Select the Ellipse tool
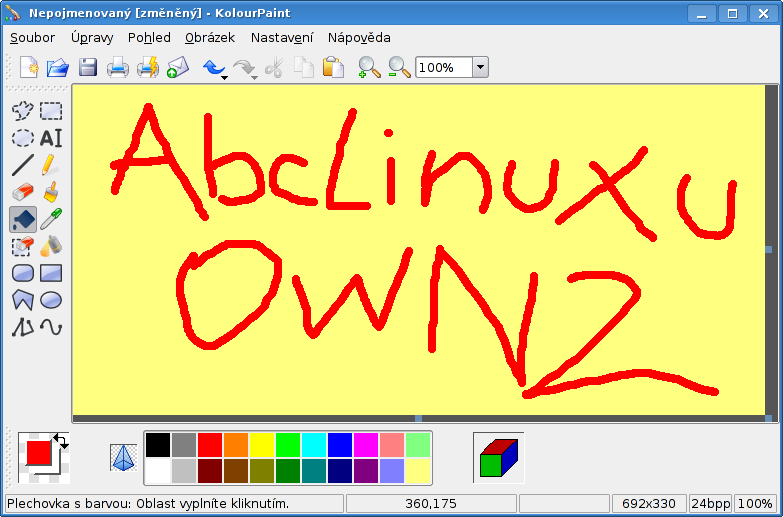 (51, 300)
